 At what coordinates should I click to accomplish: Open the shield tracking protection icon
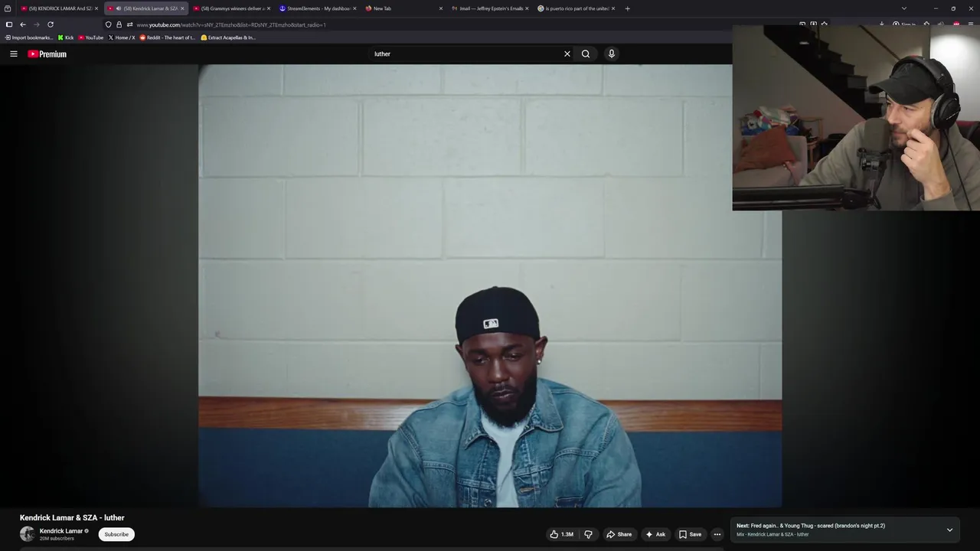coord(108,24)
